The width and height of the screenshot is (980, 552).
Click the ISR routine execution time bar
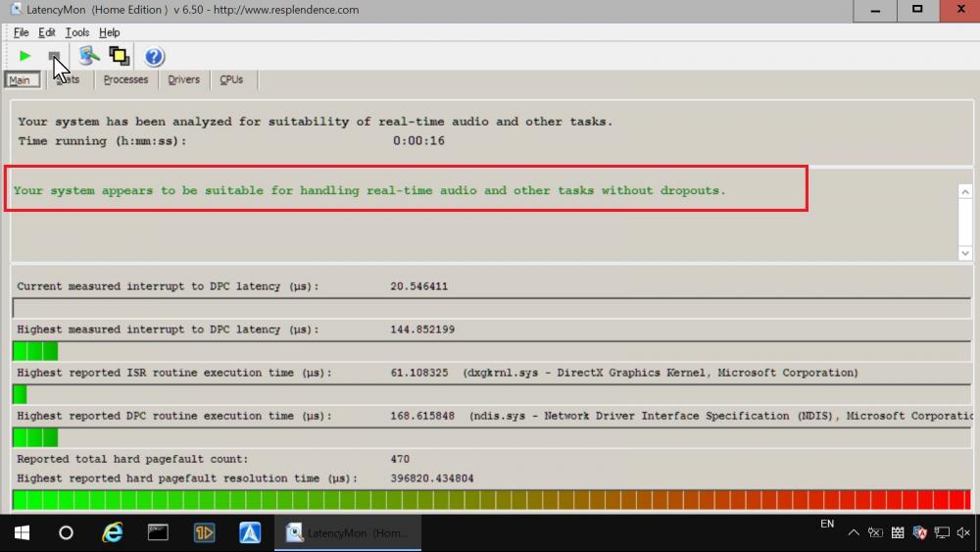(x=492, y=394)
